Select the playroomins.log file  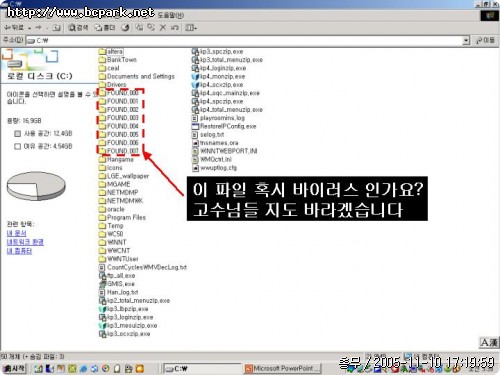click(x=218, y=118)
